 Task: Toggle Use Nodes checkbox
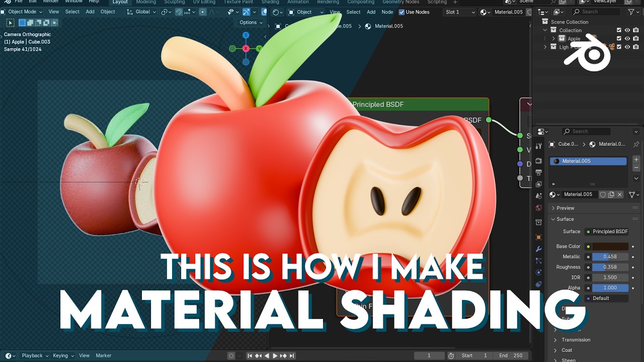coord(401,12)
